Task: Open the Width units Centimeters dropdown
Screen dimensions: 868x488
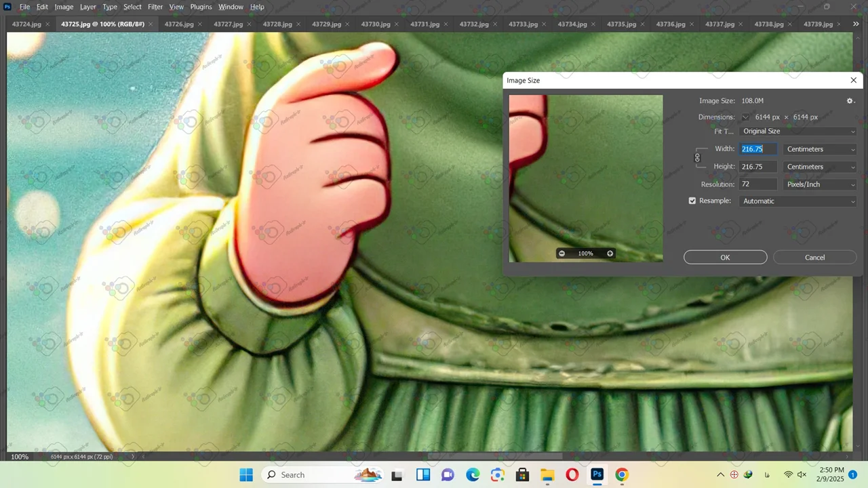Action: pyautogui.click(x=820, y=149)
